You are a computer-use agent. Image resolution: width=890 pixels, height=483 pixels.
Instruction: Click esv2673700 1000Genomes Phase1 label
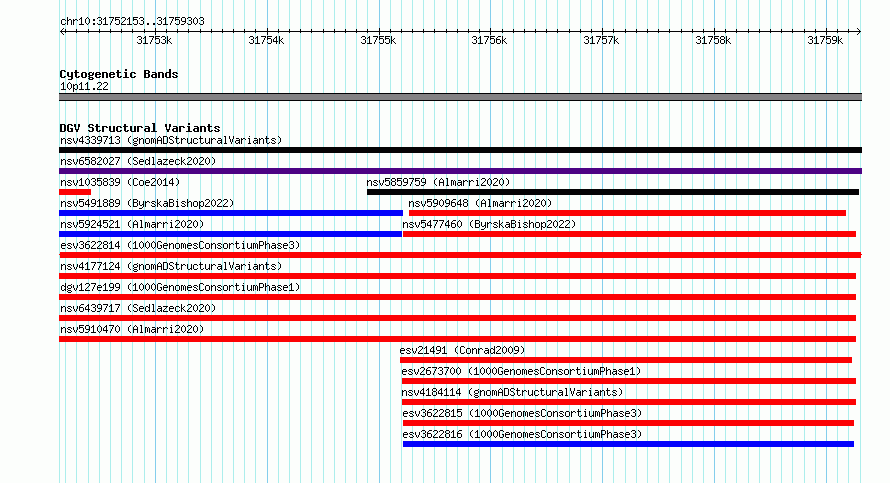[x=521, y=371]
